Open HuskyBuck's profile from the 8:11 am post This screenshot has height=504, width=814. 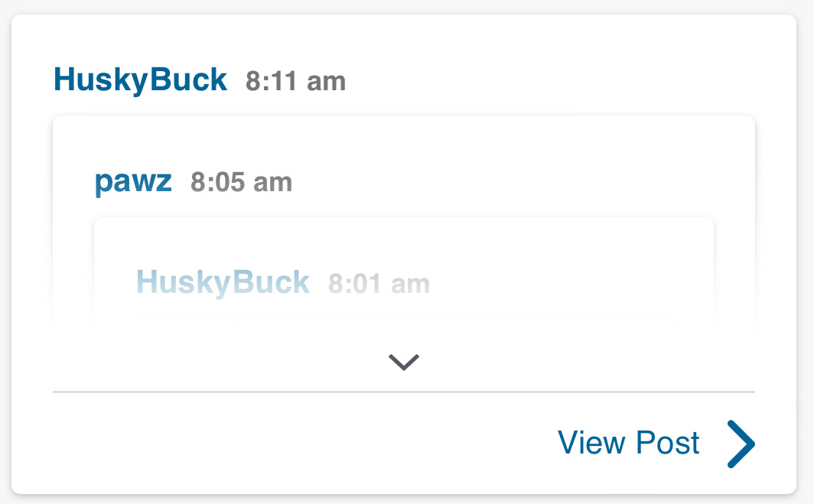141,80
